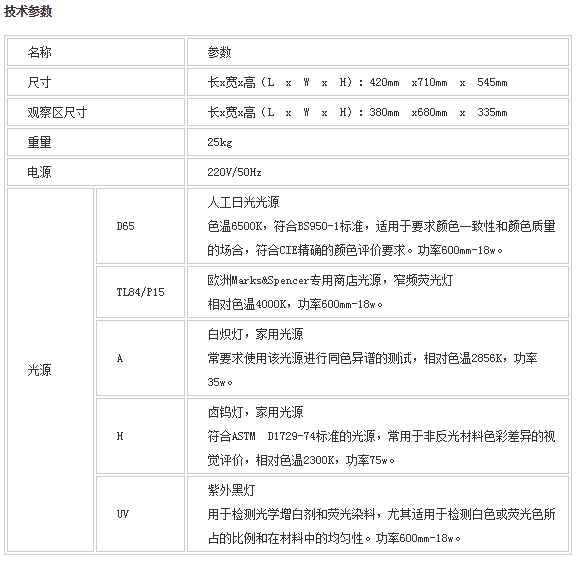Click the 紫外黑灯 description line
Viewport: 578px width, 564px height.
click(x=231, y=490)
